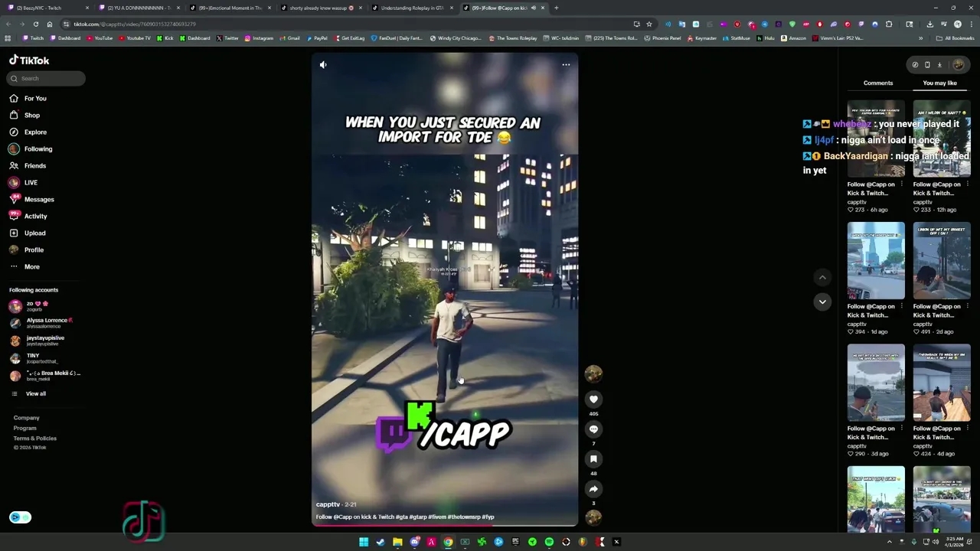Open the comments bubble on the video

tap(593, 429)
